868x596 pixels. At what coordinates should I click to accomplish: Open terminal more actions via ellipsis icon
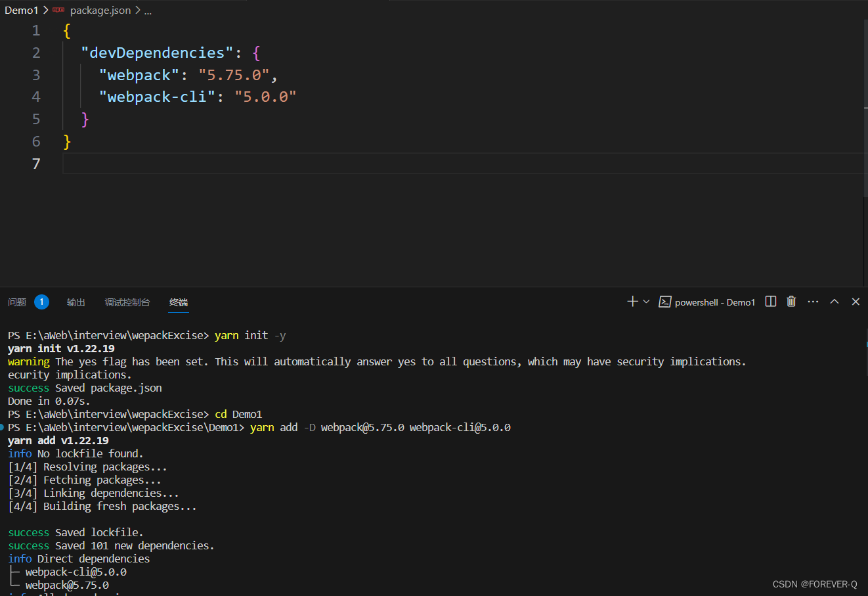(813, 301)
